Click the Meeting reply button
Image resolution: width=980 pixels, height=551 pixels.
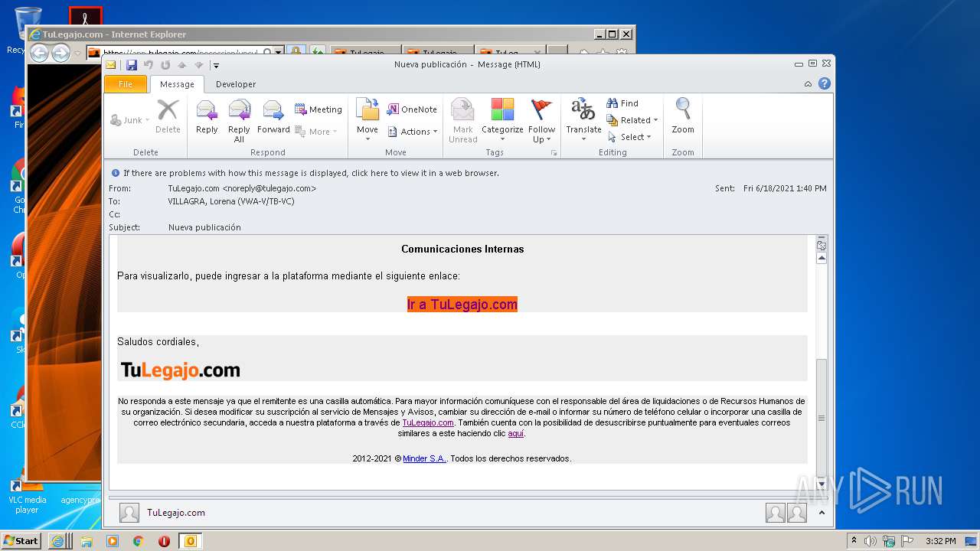click(318, 109)
